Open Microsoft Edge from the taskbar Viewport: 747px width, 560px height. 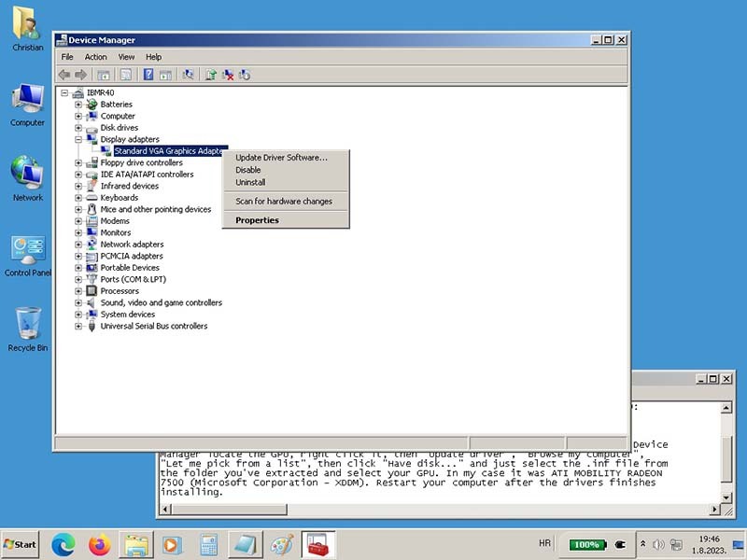[63, 544]
